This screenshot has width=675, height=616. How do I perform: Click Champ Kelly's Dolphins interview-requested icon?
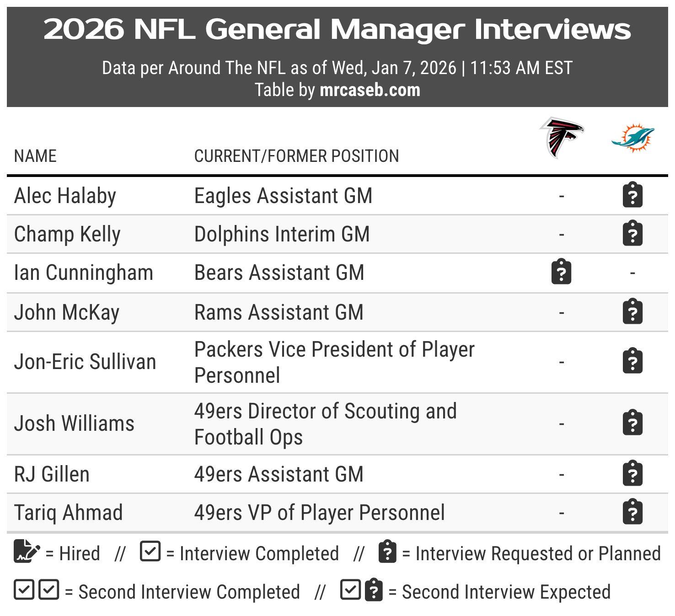pos(633,234)
